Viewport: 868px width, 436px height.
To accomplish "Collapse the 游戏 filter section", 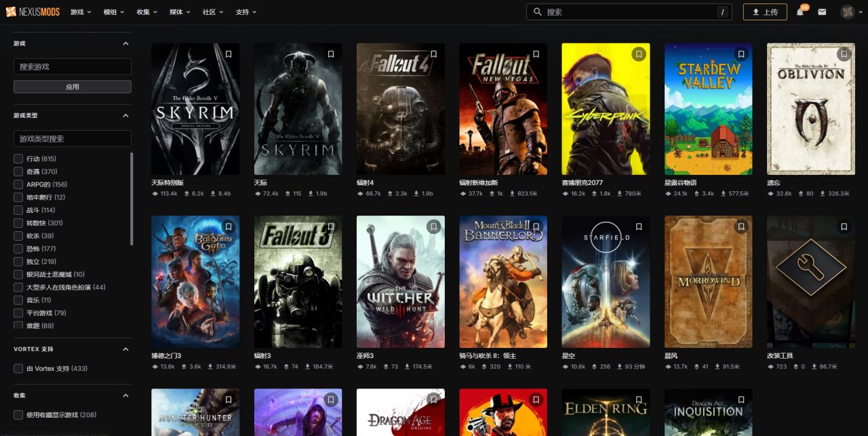I will click(125, 43).
